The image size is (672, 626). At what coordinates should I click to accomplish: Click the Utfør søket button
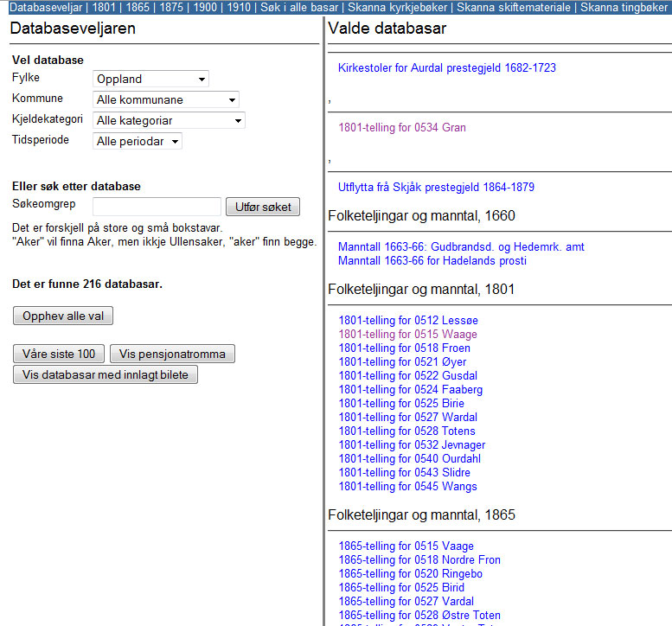coord(263,207)
